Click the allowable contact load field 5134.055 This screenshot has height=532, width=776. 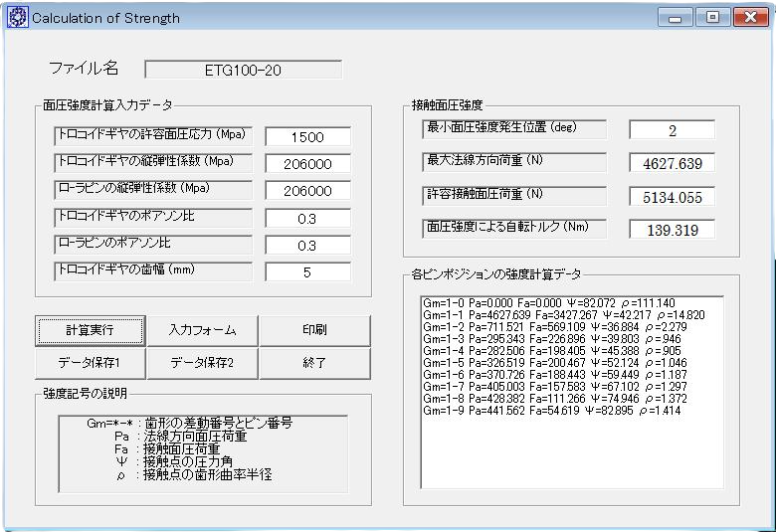672,197
